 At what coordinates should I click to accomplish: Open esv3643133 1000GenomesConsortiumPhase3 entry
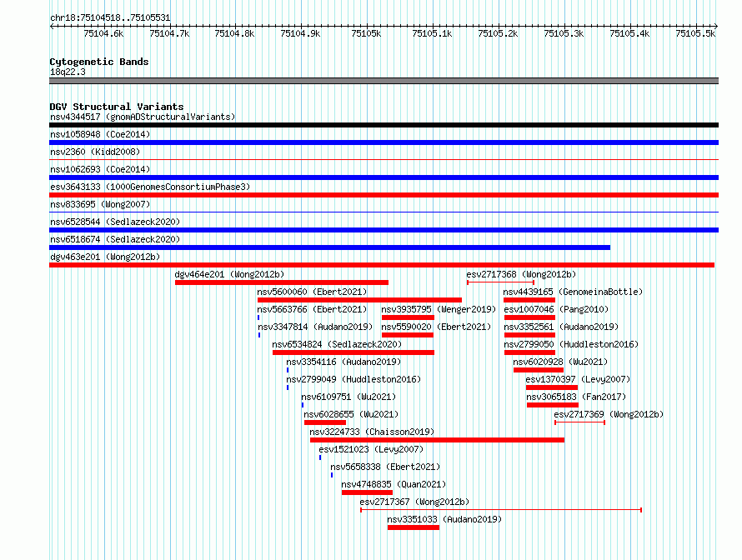(x=150, y=187)
